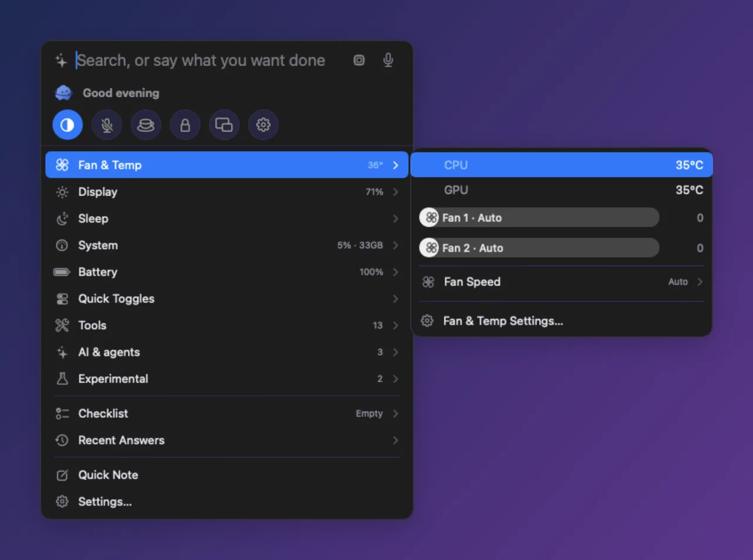
Task: Open the gear round quick button
Action: pos(264,125)
